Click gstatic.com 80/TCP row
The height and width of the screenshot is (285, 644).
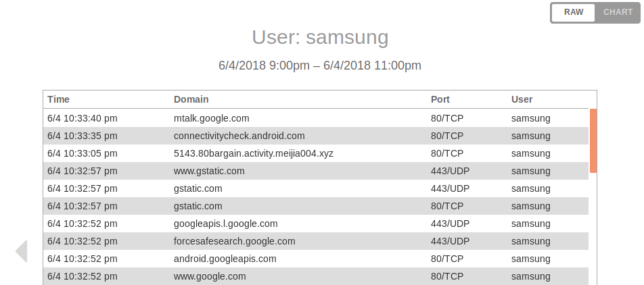click(x=198, y=206)
